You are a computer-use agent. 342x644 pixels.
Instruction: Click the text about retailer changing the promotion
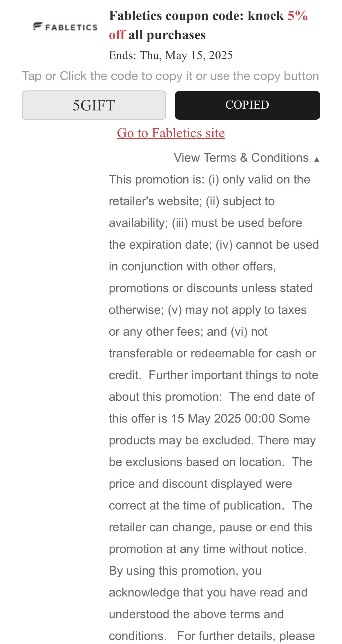pyautogui.click(x=209, y=527)
